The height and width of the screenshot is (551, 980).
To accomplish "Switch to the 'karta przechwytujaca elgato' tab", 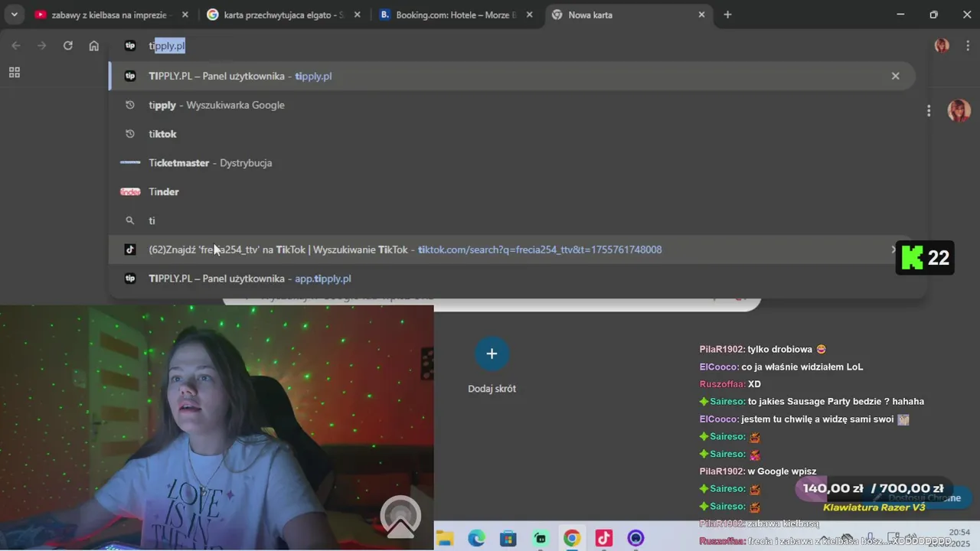I will (x=283, y=15).
